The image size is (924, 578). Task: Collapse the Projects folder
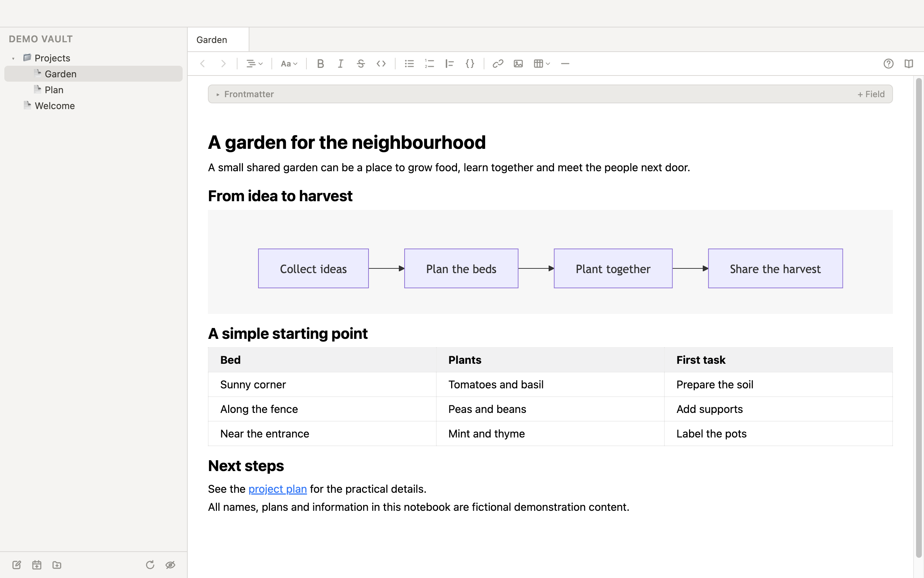click(x=13, y=59)
